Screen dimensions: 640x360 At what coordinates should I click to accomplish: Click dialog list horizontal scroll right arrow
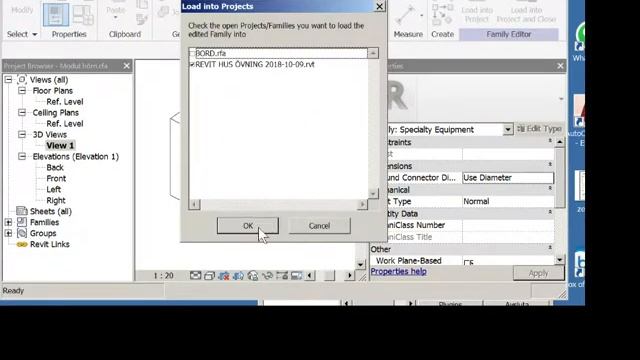pyautogui.click(x=362, y=204)
